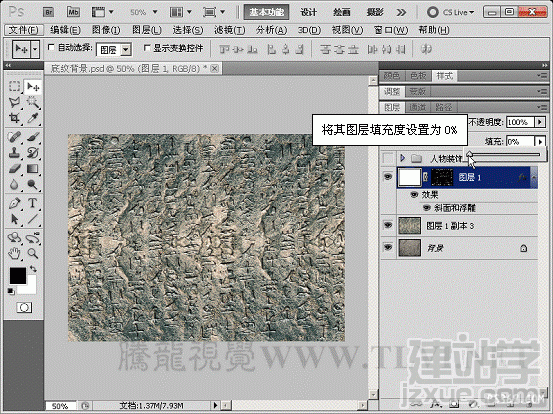Choose the 基本功能 workspace
Image resolution: width=553 pixels, height=414 pixels.
(267, 12)
